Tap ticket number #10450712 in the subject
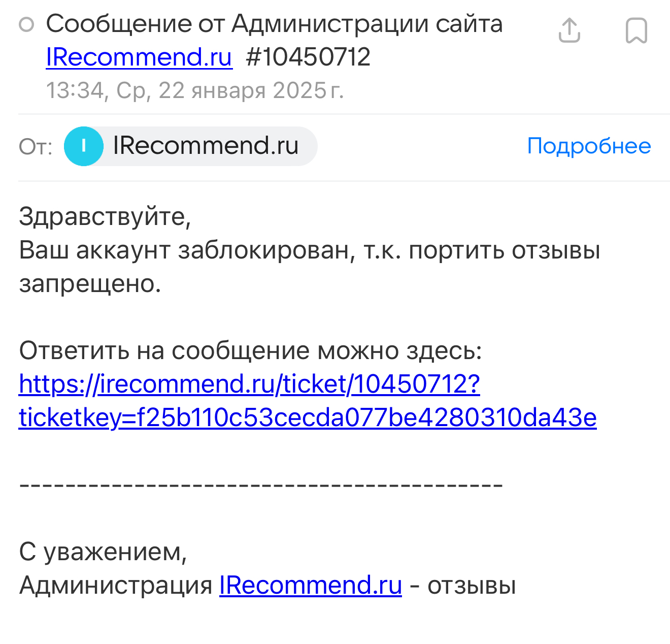 (308, 57)
